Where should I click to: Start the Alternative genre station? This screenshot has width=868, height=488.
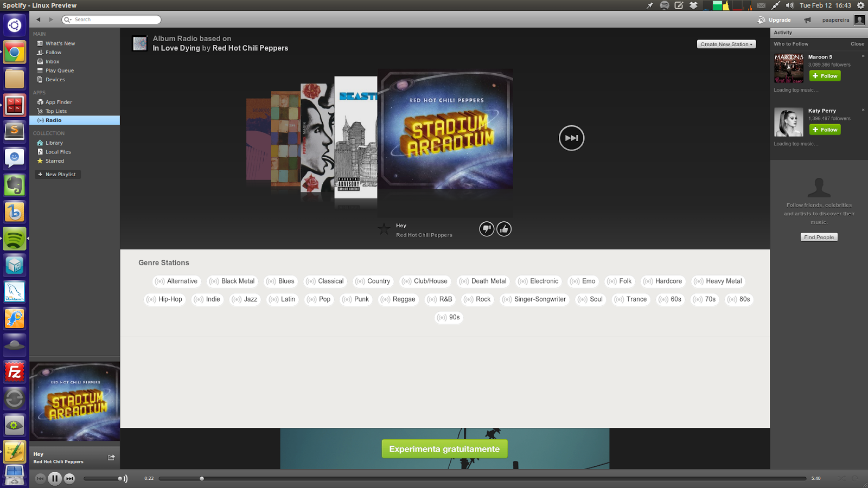coord(176,281)
